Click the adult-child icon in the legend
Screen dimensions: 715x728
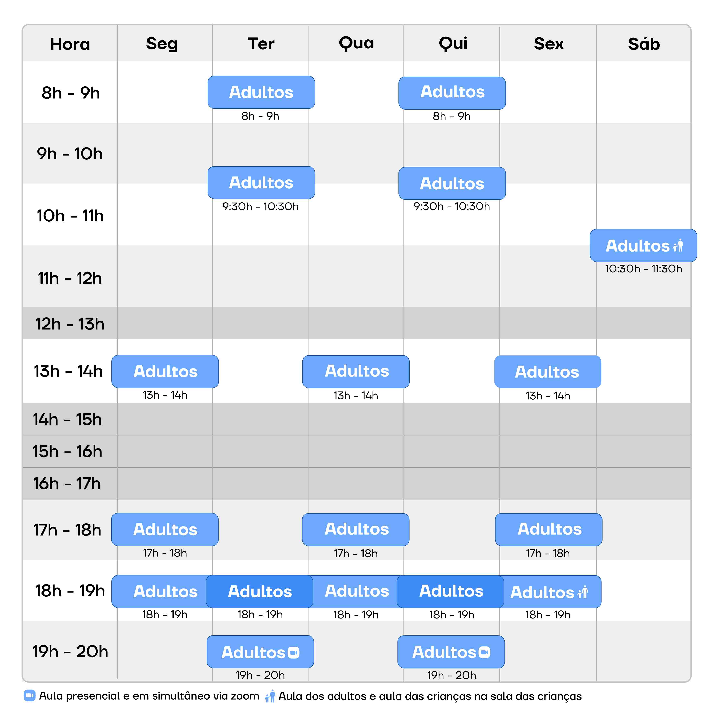pos(270,696)
